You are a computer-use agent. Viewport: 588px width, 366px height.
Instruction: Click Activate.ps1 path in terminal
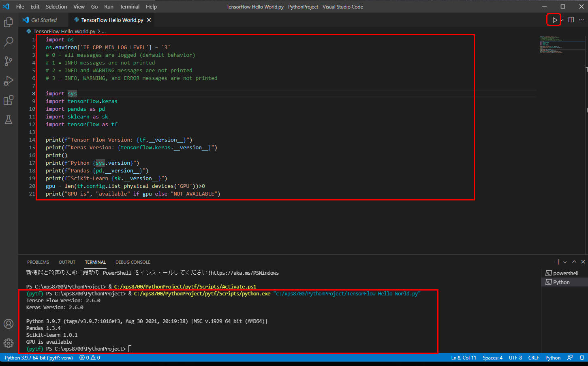[x=185, y=286]
